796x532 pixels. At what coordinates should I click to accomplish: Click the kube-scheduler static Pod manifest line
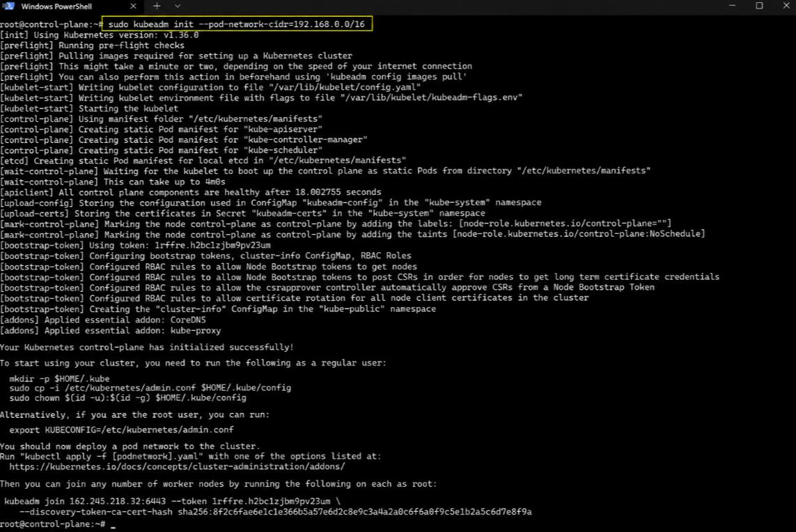coord(162,151)
